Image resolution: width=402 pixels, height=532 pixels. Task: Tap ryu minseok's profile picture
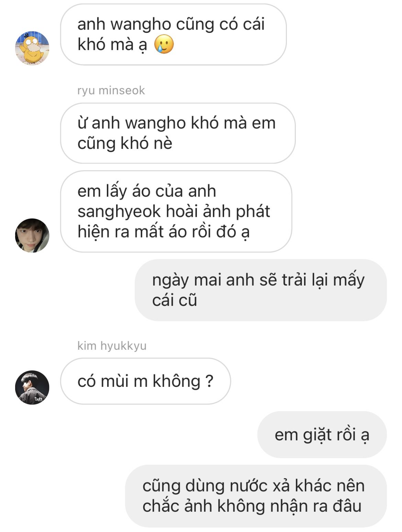tap(32, 235)
